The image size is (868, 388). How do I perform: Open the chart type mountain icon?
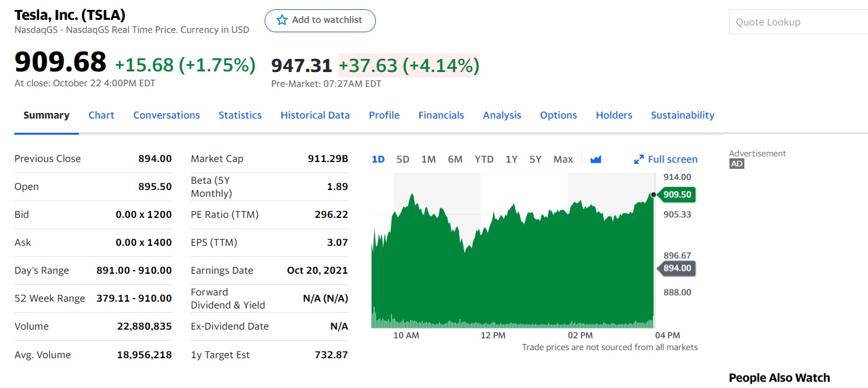(x=596, y=160)
